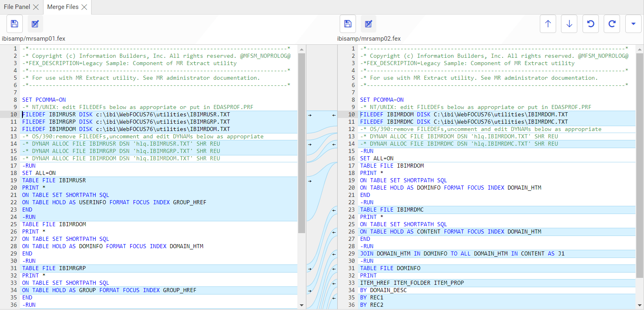Close the Merge Files tab
This screenshot has height=310, width=644.
[84, 7]
